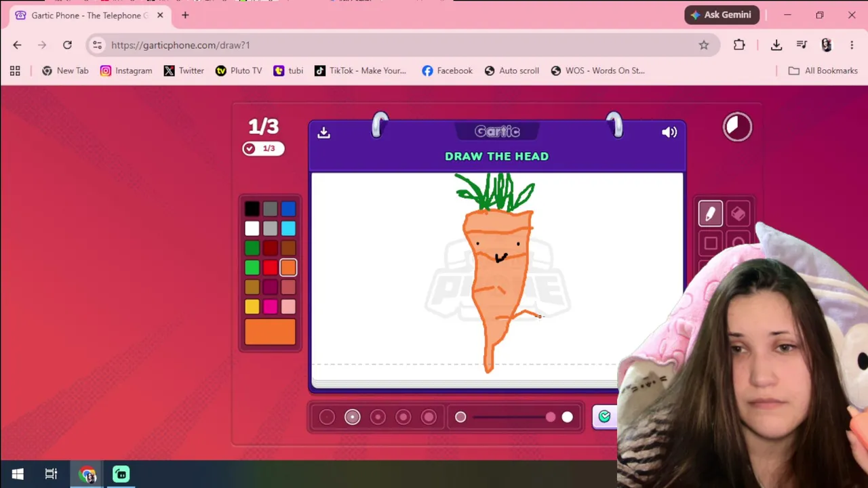Reload the Gartic Phone page
This screenshot has height=488, width=868.
point(67,45)
